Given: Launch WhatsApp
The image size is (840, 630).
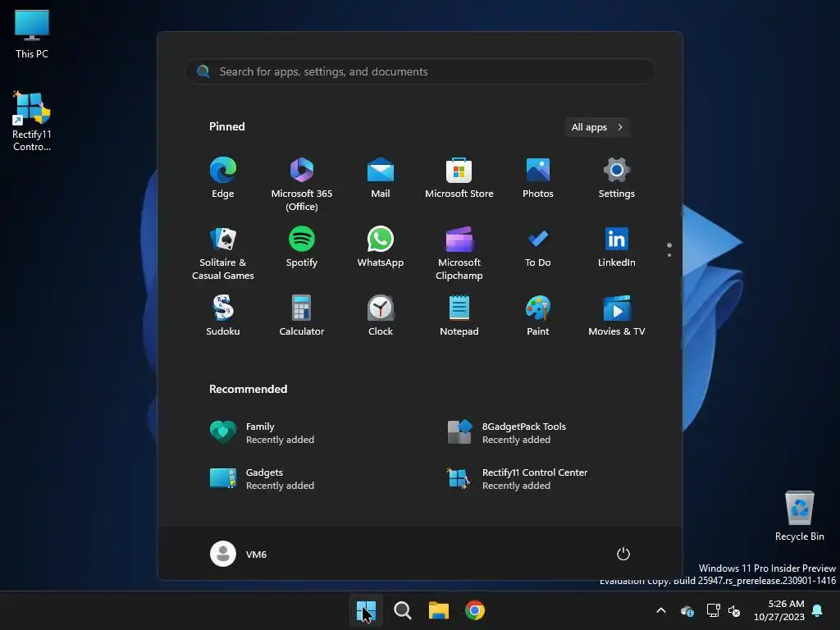Looking at the screenshot, I should click(x=381, y=247).
